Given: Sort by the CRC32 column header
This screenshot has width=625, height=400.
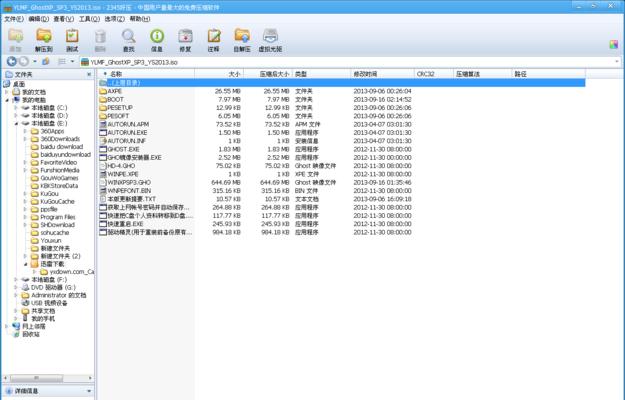Looking at the screenshot, I should click(x=434, y=74).
